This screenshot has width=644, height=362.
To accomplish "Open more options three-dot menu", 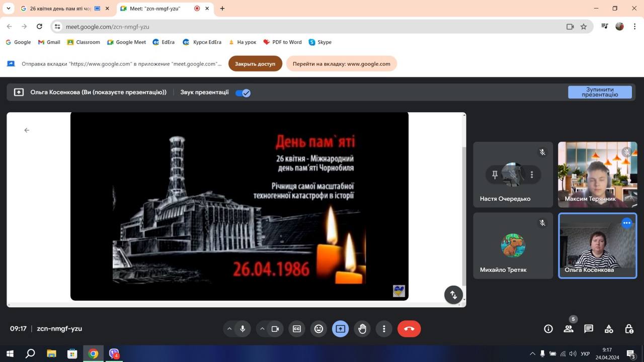I will click(384, 329).
